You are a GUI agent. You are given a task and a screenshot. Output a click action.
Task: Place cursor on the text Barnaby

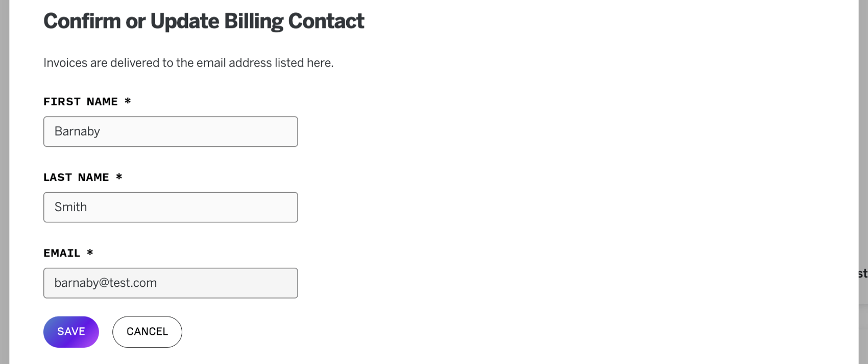coord(77,131)
